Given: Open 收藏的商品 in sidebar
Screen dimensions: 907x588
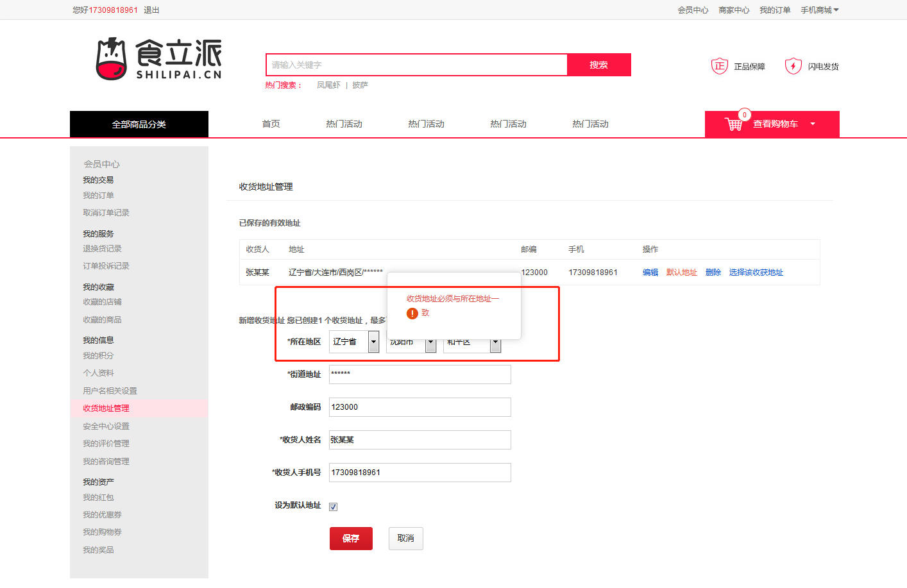Looking at the screenshot, I should click(102, 320).
